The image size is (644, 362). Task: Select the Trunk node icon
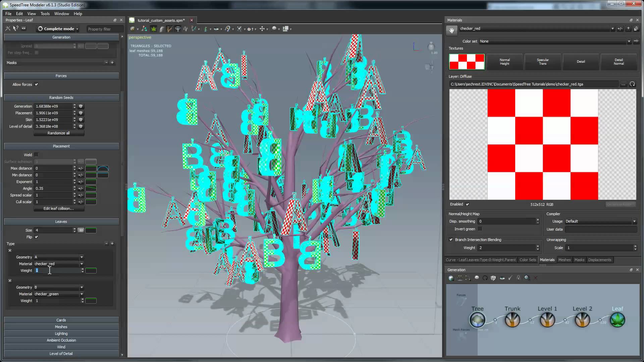512,320
